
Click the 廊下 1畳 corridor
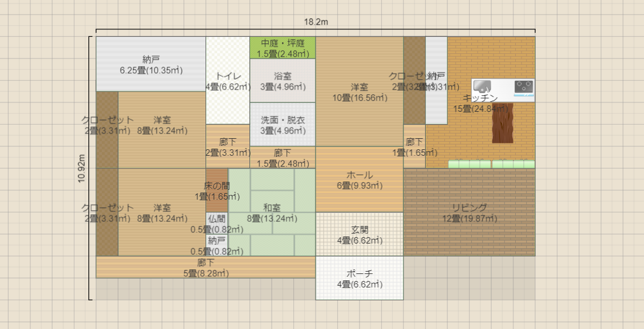[415, 146]
